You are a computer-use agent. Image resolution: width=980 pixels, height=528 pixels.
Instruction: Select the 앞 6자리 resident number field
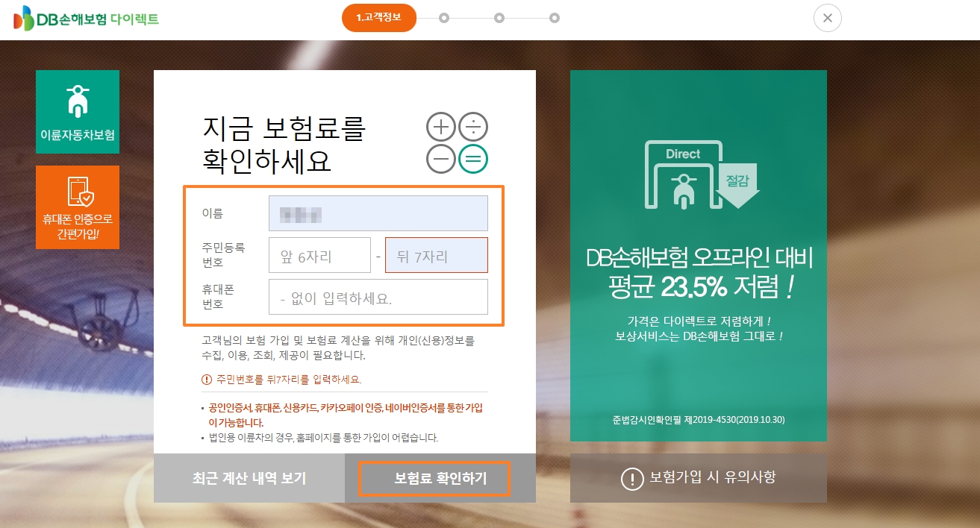[319, 255]
